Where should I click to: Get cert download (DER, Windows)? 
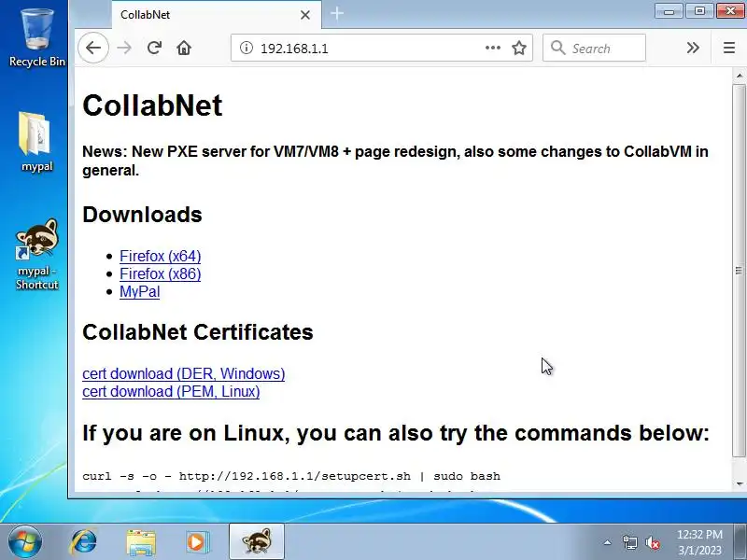[x=183, y=374]
